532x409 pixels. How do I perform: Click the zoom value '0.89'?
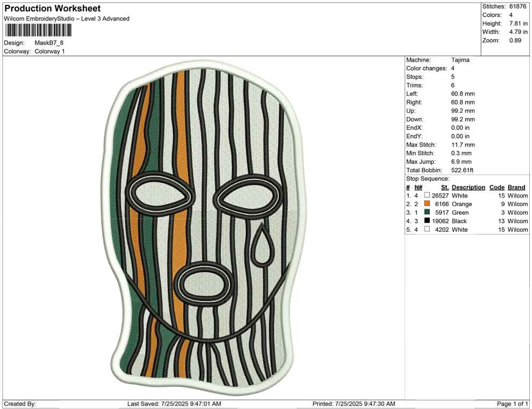click(x=515, y=40)
